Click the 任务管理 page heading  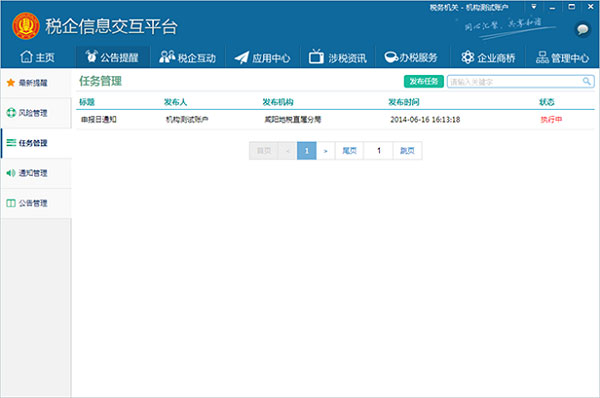(x=100, y=81)
